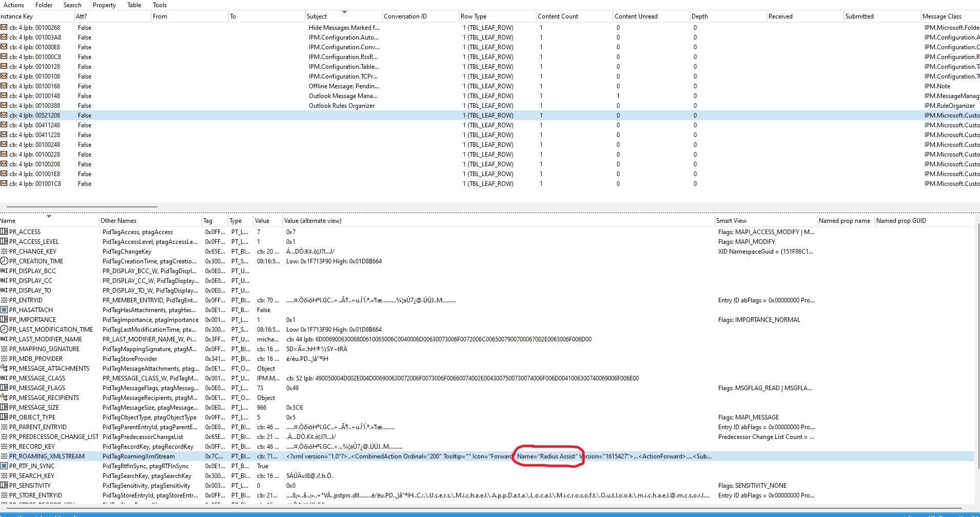Click the recipients icon next to PR_MESSAGE_RECIPIENTS
Viewport: 980px width, 517px height.
click(x=5, y=397)
